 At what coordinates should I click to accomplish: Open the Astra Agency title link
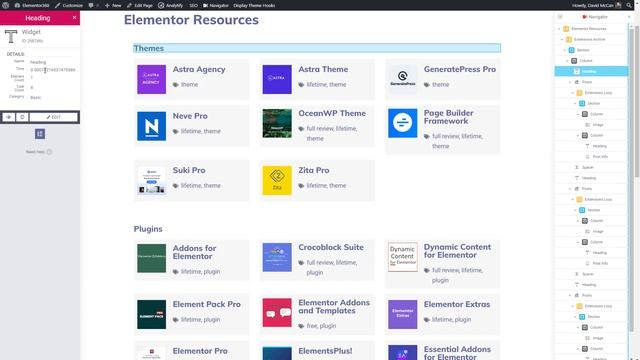(199, 69)
